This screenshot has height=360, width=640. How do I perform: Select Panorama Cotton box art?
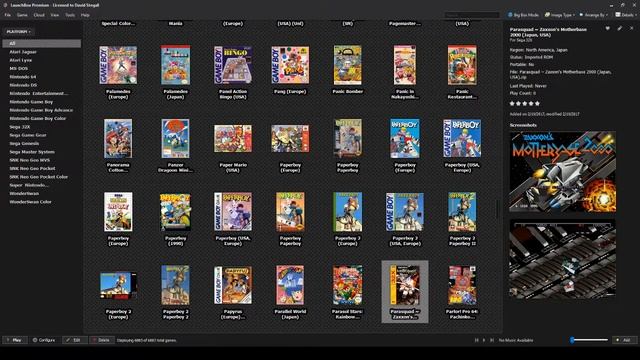[118, 138]
